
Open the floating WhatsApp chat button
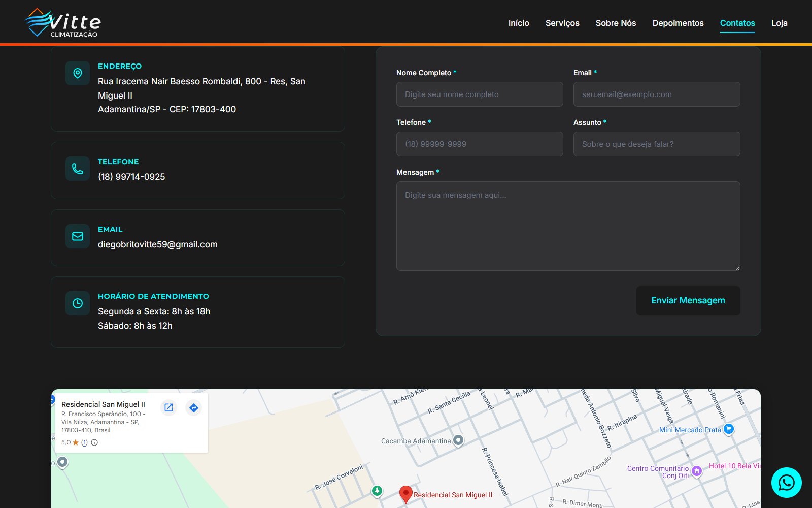click(786, 483)
